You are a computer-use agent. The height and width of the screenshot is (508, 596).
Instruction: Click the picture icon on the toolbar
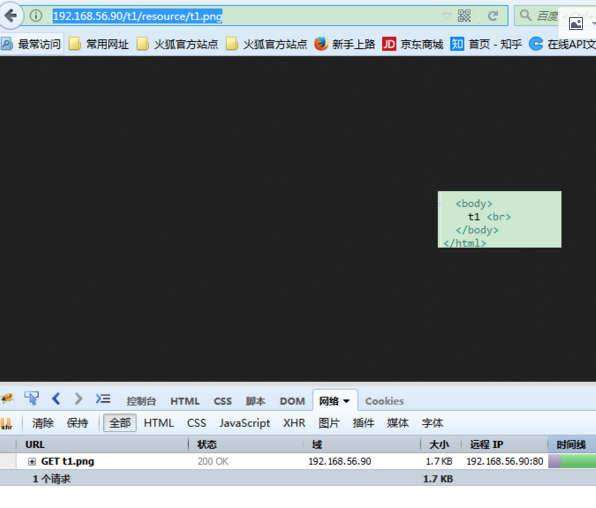point(576,24)
